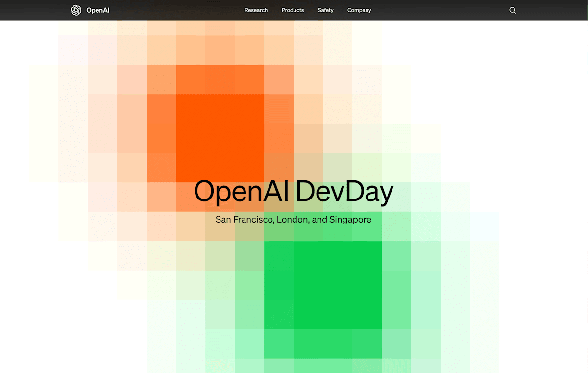Open the Products menu
Viewport: 588px width, 373px height.
tap(293, 10)
